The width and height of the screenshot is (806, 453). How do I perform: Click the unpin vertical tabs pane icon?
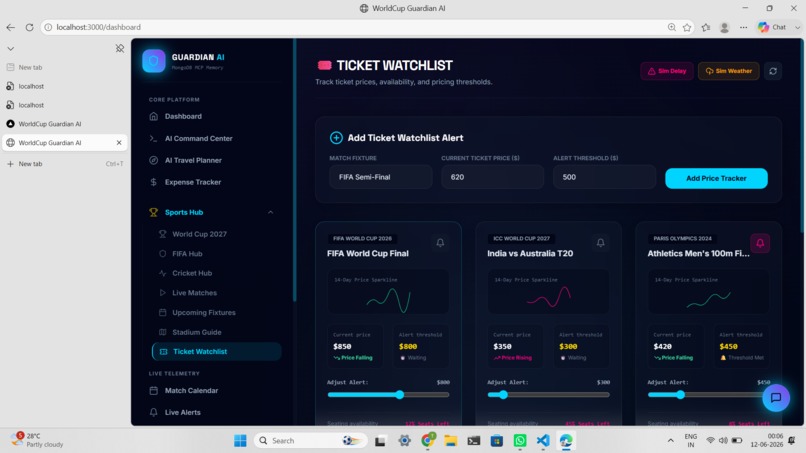point(120,48)
